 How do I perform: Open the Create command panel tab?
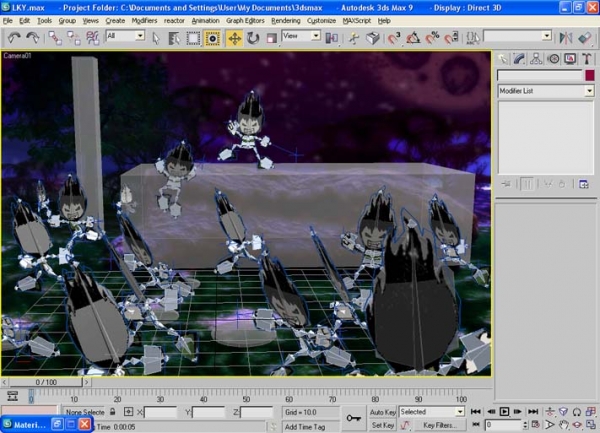(x=502, y=59)
